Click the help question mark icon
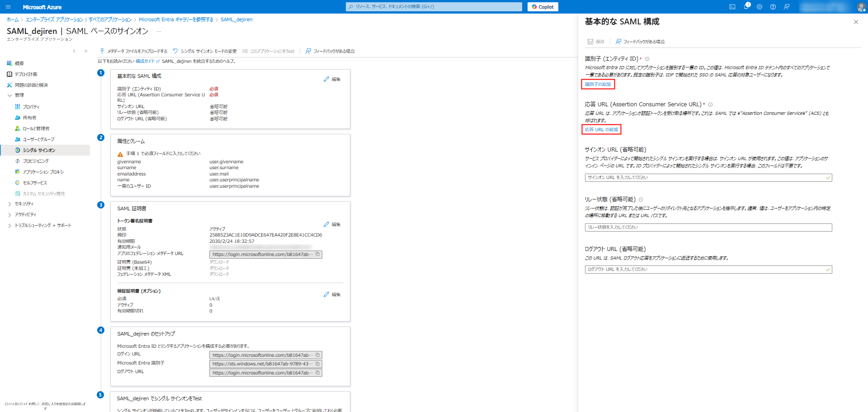 tap(773, 7)
